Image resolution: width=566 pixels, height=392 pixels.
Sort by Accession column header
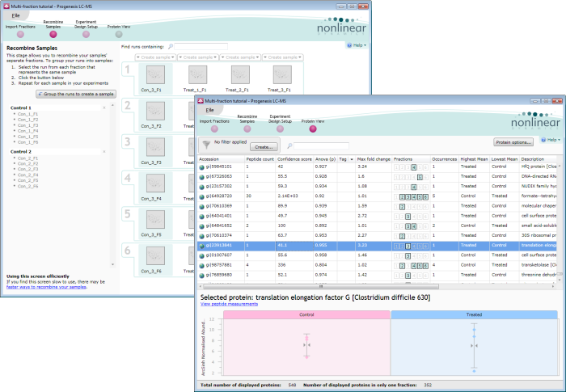tap(222, 159)
